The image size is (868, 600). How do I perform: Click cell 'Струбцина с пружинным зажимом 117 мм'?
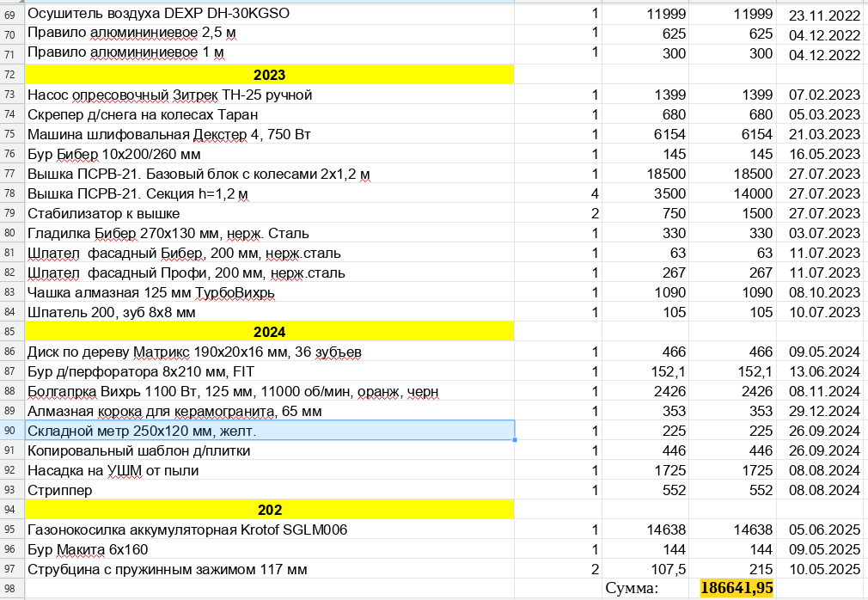(270, 569)
